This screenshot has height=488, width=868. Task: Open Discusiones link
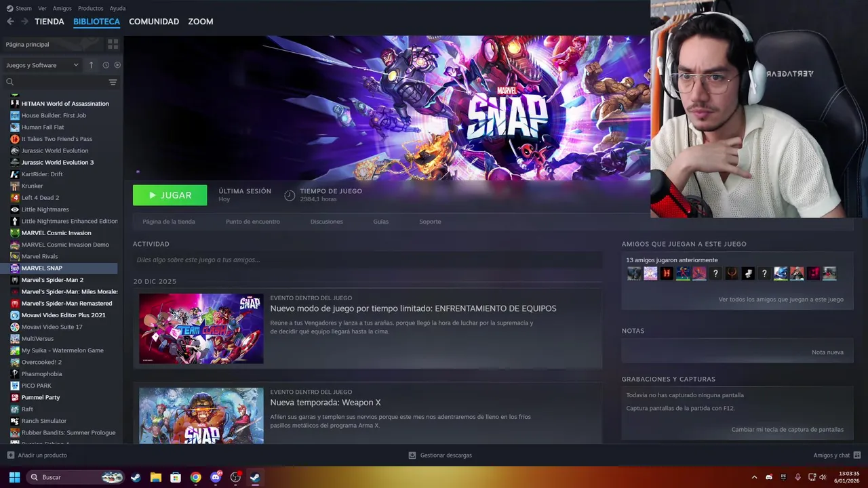[327, 222]
